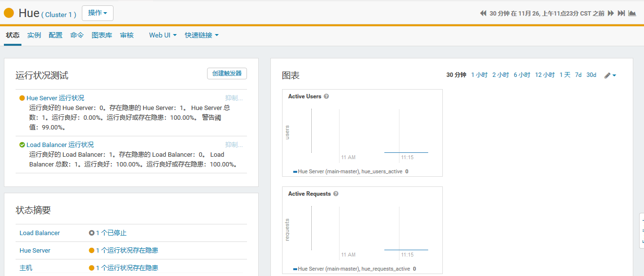This screenshot has width=644, height=276.
Task: Click the time range label 30 分钟 在 11月 26
Action: tap(547, 13)
